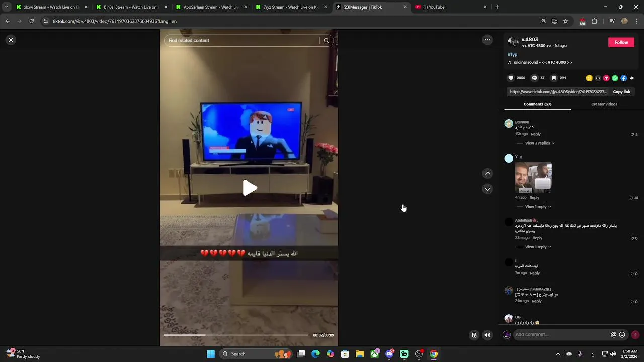
Task: Switch to the xlxwi Stream browser tab
Action: tap(52, 7)
